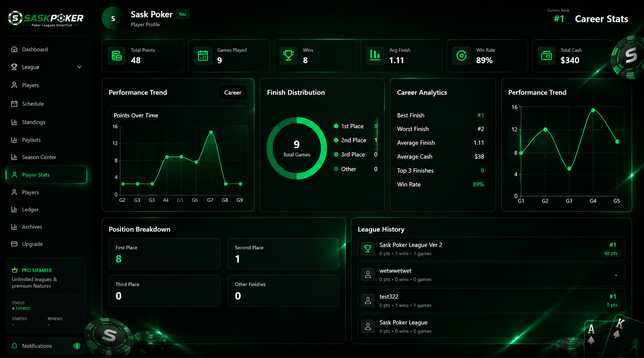644x358 pixels.
Task: Click the Standings chart icon
Action: (14, 122)
